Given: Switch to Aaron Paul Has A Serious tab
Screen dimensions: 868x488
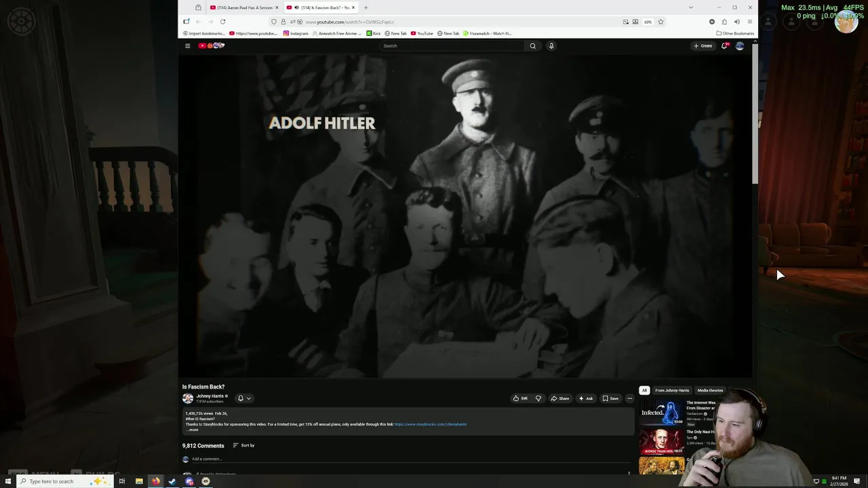Looking at the screenshot, I should click(243, 7).
